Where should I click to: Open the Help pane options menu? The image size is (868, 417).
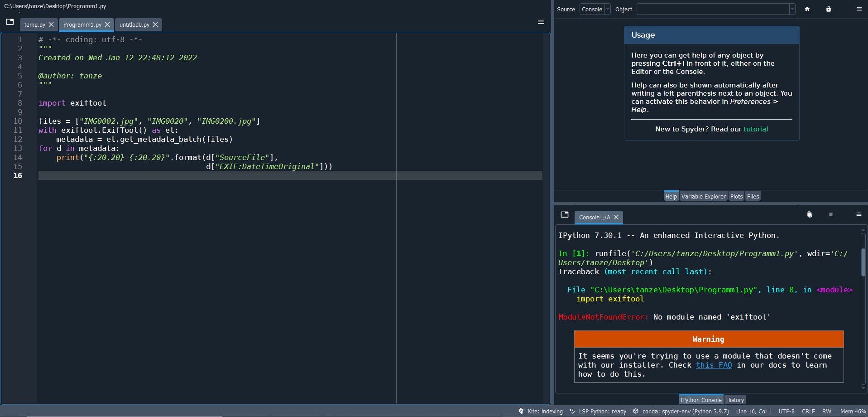(859, 9)
